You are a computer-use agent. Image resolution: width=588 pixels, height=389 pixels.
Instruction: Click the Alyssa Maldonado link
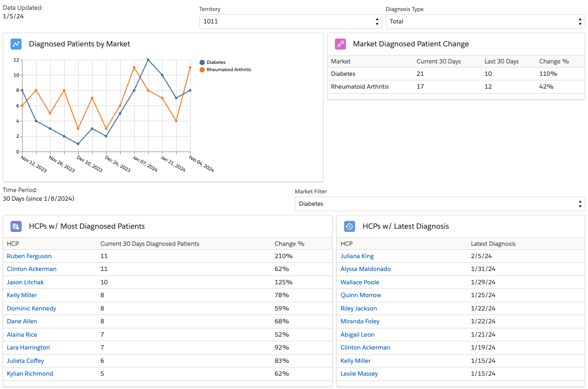(365, 269)
